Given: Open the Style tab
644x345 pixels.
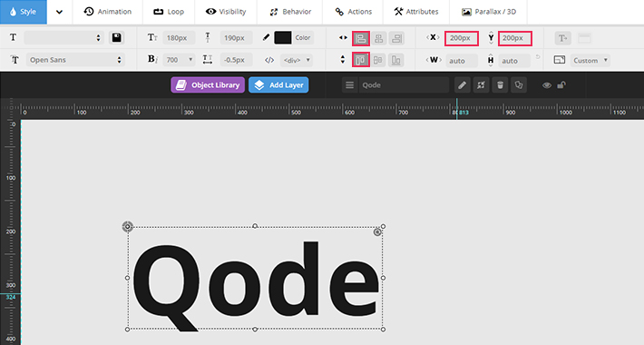Looking at the screenshot, I should [x=24, y=12].
